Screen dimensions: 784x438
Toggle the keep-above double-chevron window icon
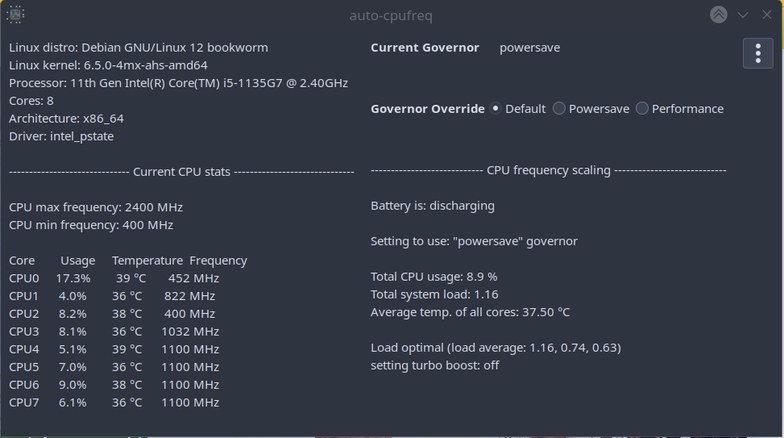tap(718, 14)
